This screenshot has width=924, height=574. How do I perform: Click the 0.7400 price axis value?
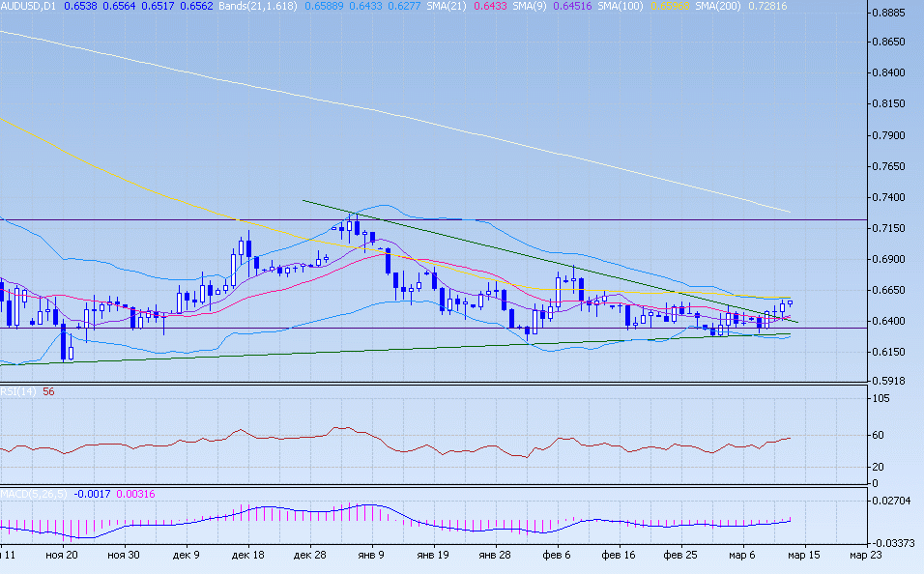click(887, 197)
